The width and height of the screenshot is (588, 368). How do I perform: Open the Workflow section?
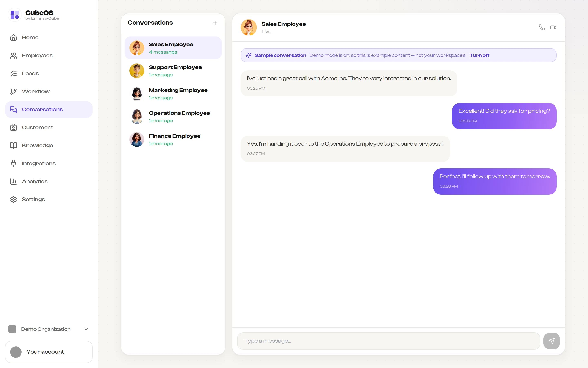[x=49, y=92]
